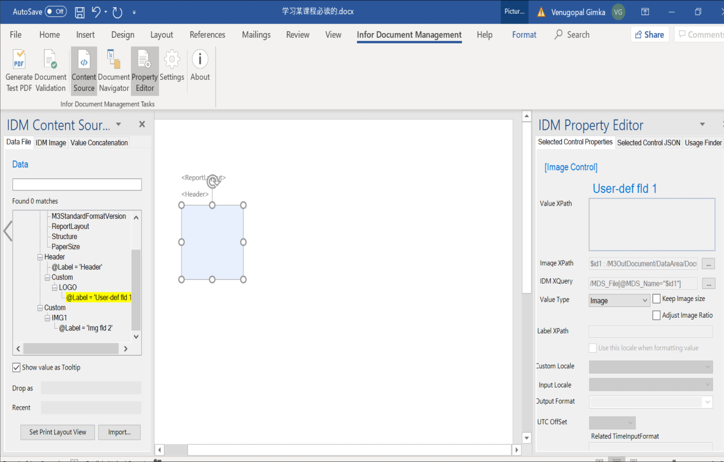Collapse the Header tree node
The image size is (724, 462).
tap(40, 257)
